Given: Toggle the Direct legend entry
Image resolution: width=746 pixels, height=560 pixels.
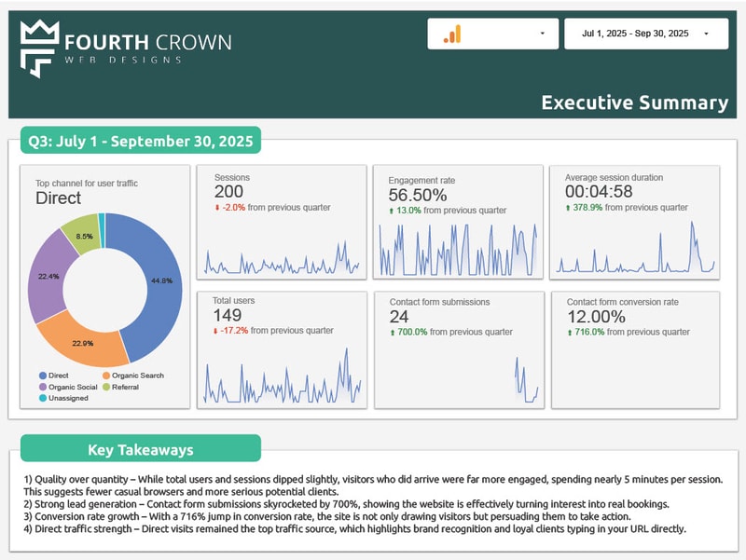Looking at the screenshot, I should point(52,375).
